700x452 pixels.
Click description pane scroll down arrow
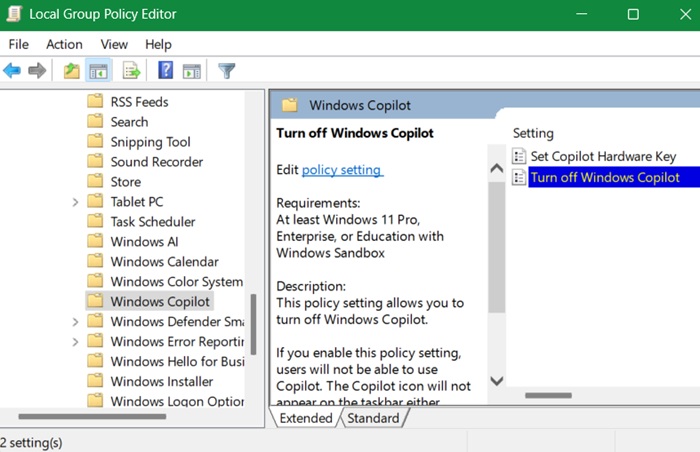click(x=496, y=381)
